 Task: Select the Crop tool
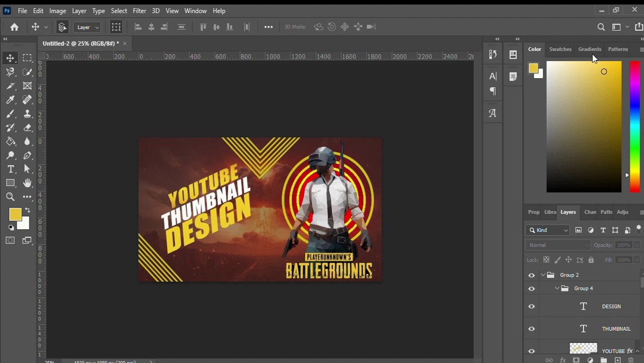pos(10,86)
